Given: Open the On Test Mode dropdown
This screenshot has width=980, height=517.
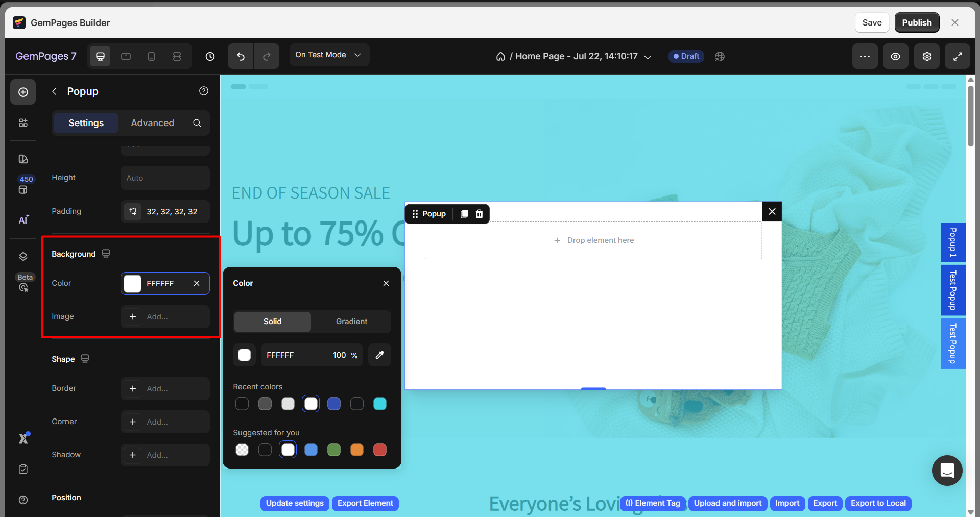Looking at the screenshot, I should 329,55.
